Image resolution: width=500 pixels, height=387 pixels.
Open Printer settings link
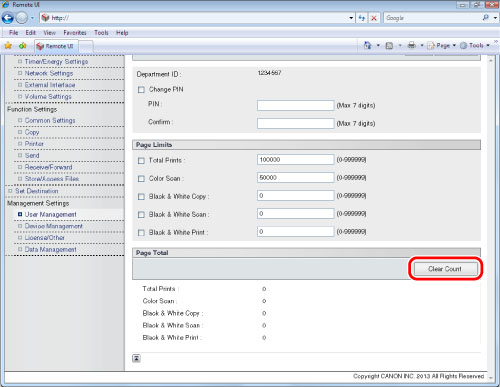(34, 144)
